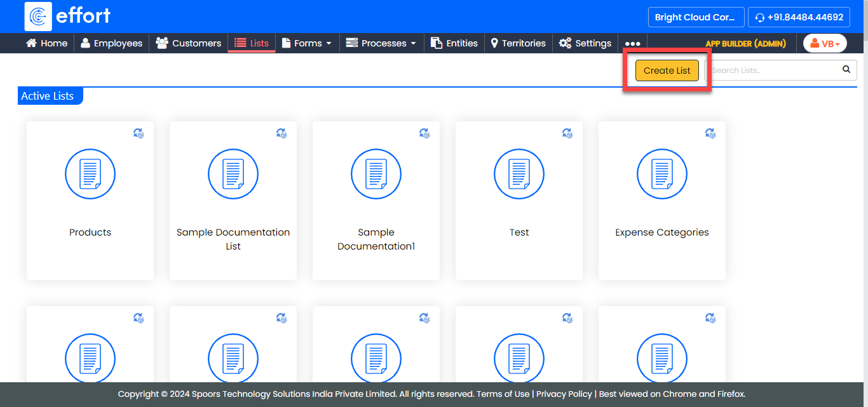Open the Privacy Policy link

564,394
